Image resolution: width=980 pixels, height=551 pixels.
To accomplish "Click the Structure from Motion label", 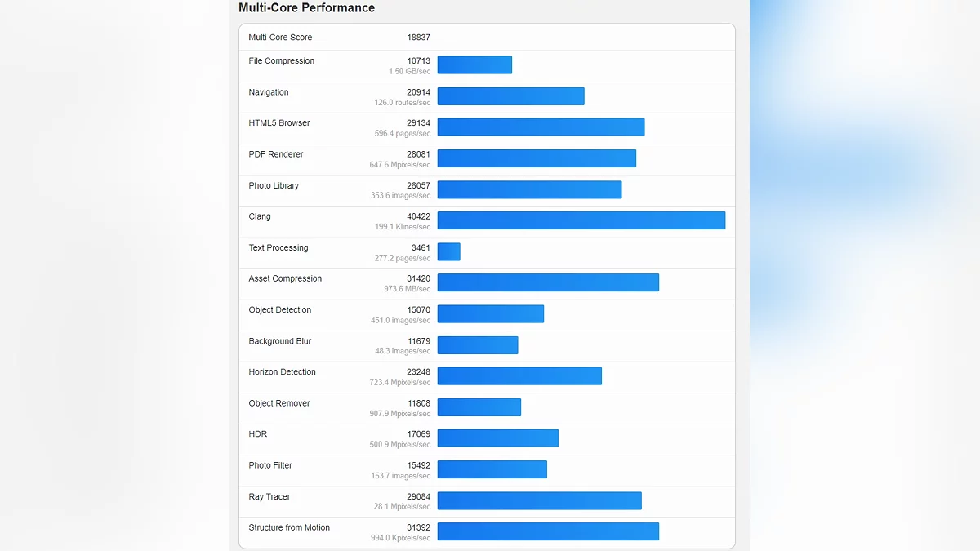I will point(289,527).
